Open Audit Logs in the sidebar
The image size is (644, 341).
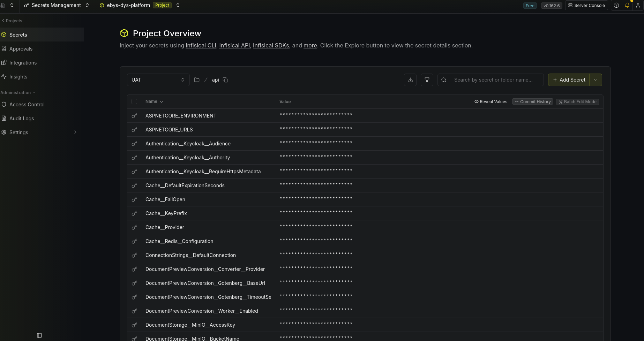click(42, 118)
